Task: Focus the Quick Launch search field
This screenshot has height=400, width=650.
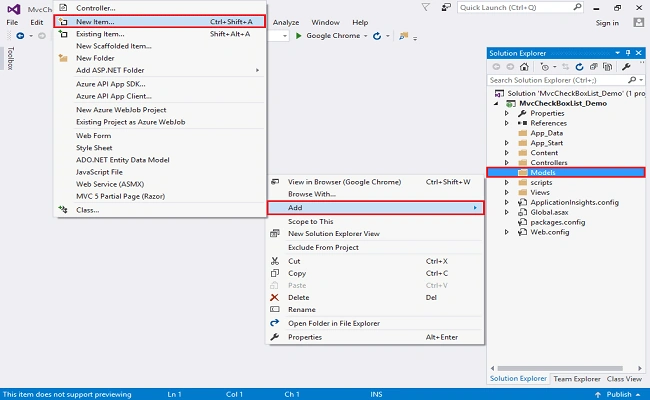Action: pos(520,7)
